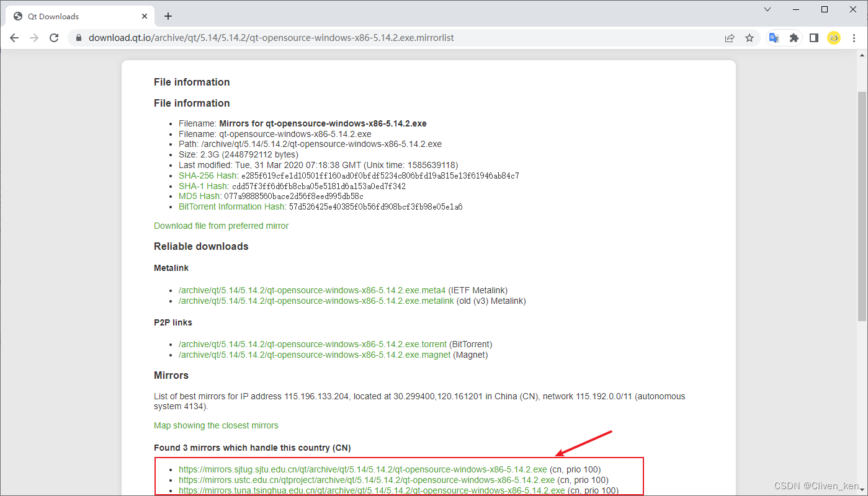This screenshot has width=868, height=496.
Task: View site info via the lock icon
Action: click(x=78, y=38)
